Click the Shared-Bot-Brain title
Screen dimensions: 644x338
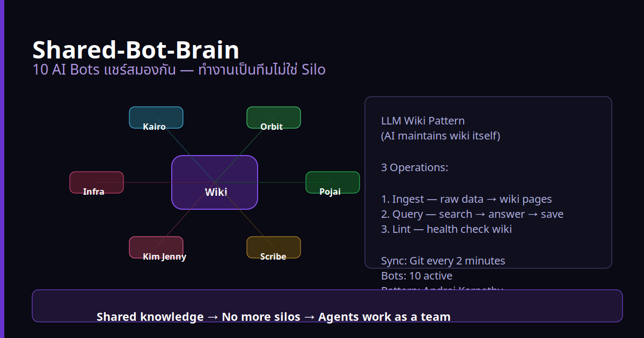(136, 50)
